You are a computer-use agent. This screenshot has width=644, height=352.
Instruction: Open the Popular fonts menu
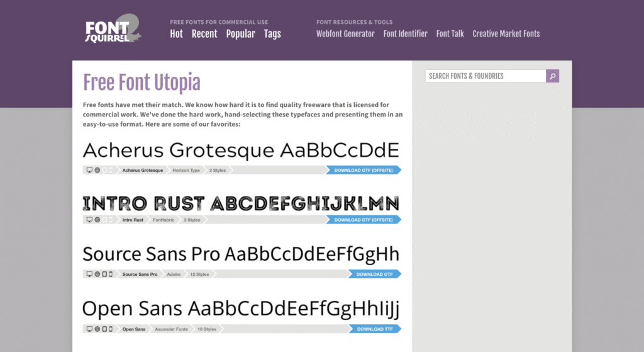coord(241,34)
